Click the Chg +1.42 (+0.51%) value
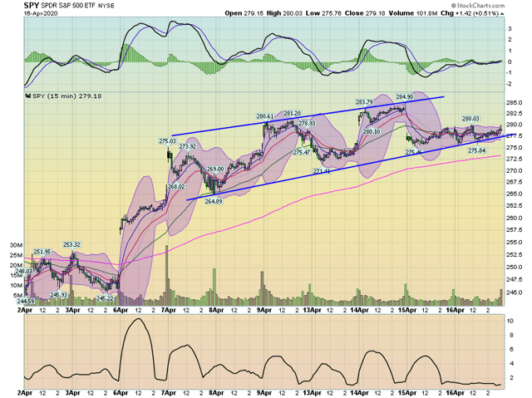The image size is (532, 398). point(470,13)
